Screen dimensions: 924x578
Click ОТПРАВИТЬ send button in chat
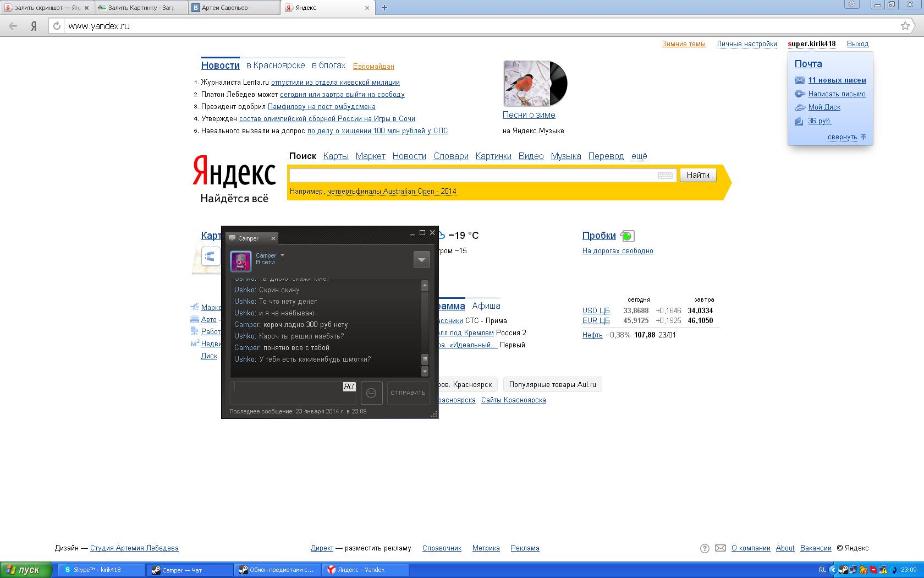pos(408,393)
